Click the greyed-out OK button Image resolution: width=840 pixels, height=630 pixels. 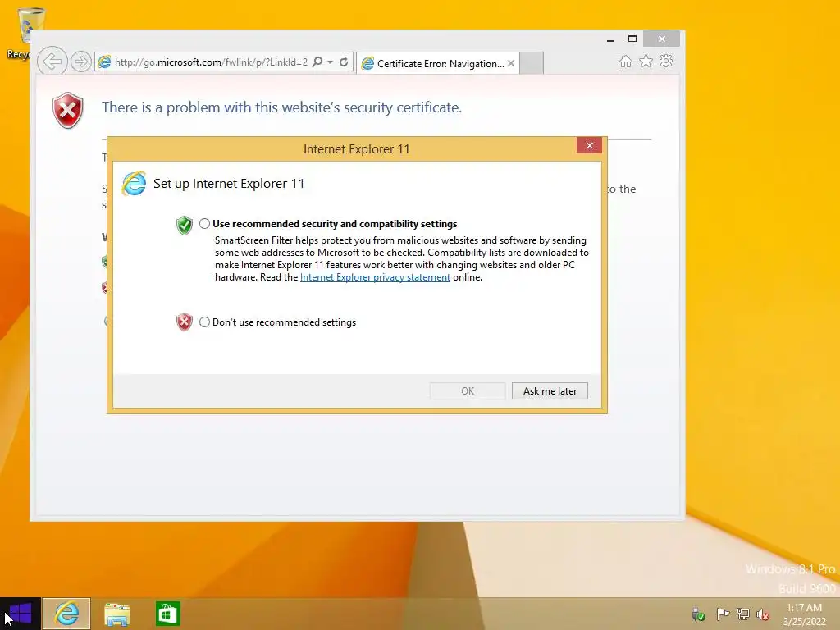point(468,391)
